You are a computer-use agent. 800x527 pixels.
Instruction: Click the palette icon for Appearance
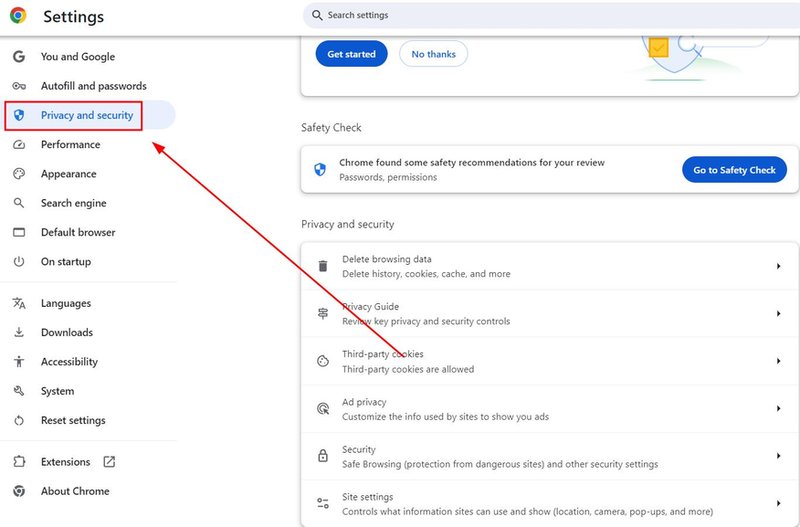(x=19, y=174)
